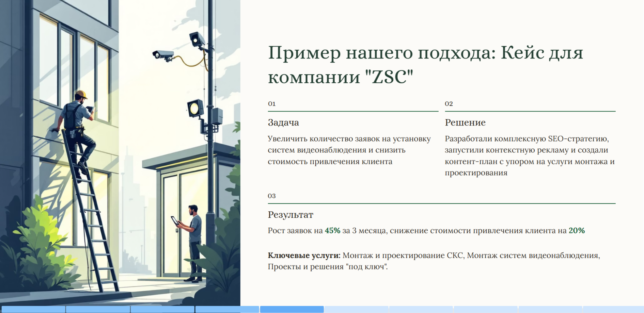
Task: Click the worker on the ladder illustration
Action: pos(78,126)
